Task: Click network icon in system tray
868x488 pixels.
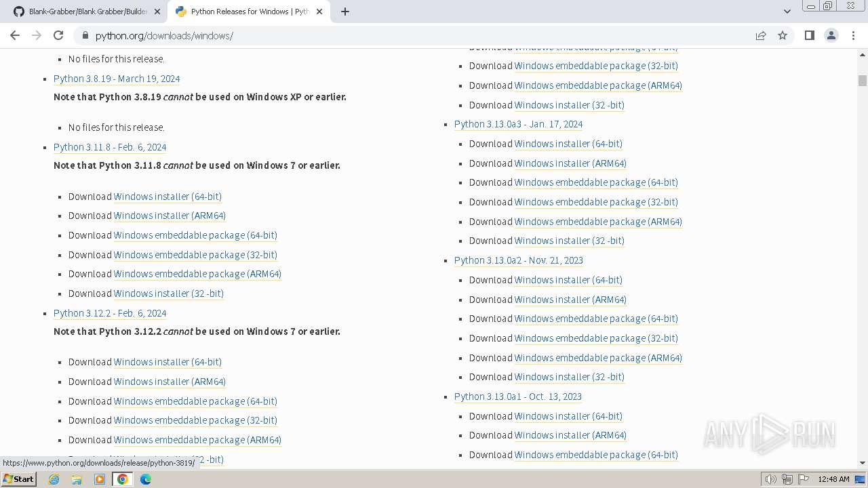Action: 787,479
